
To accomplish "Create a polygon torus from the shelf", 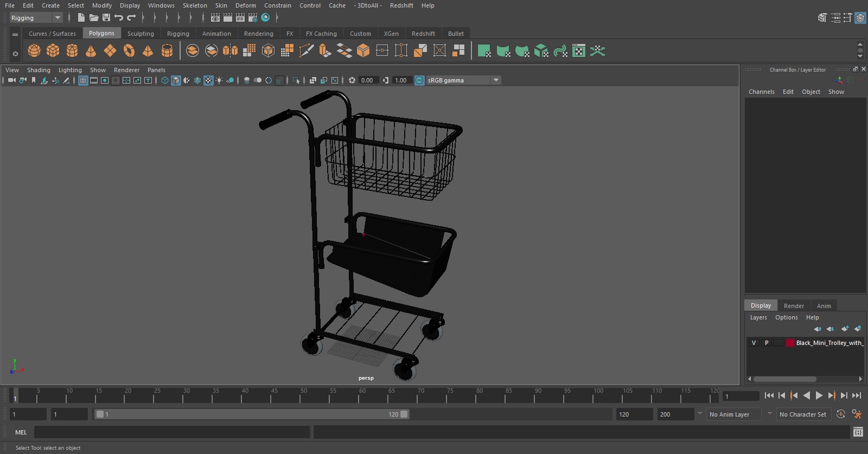I will (x=129, y=51).
